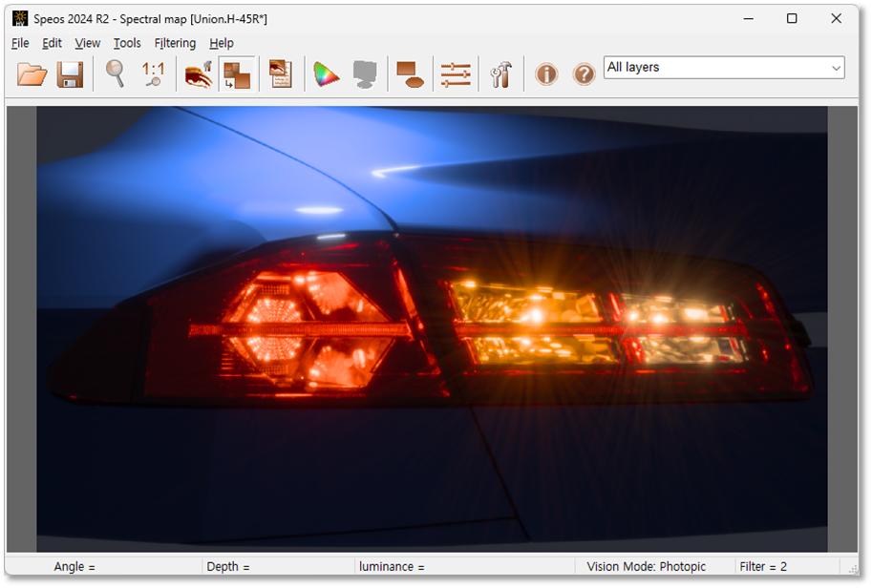
Task: Reset view with the 1:1 zoom icon
Action: [153, 73]
